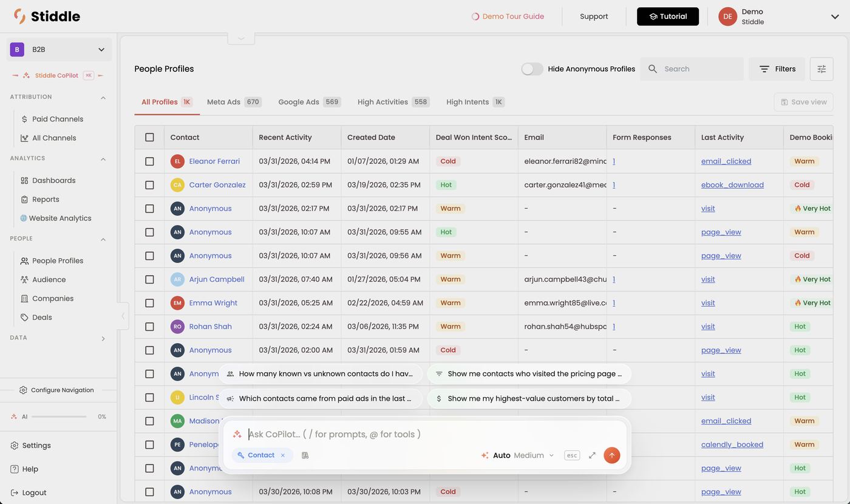The height and width of the screenshot is (504, 850).
Task: Switch to High Intents tab
Action: tap(475, 102)
